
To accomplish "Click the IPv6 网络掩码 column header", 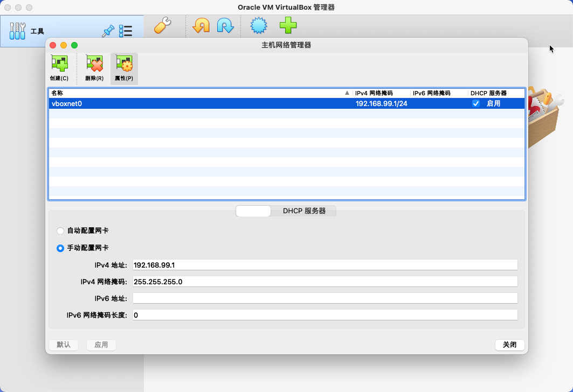I will 439,93.
